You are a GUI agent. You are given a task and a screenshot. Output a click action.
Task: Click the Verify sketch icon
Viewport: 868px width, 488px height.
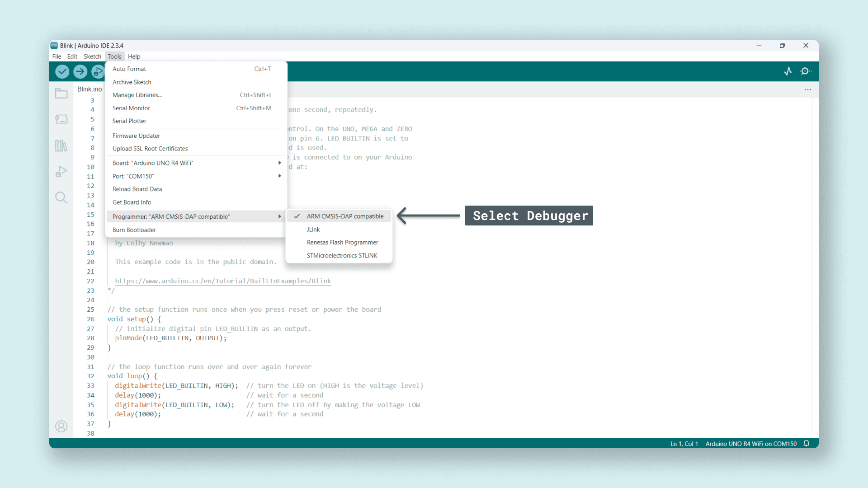tap(62, 71)
